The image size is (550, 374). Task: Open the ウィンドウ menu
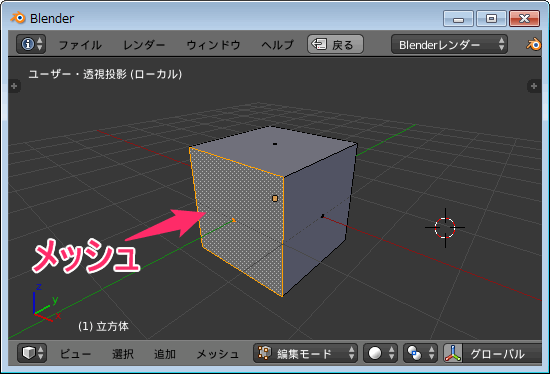click(x=213, y=45)
